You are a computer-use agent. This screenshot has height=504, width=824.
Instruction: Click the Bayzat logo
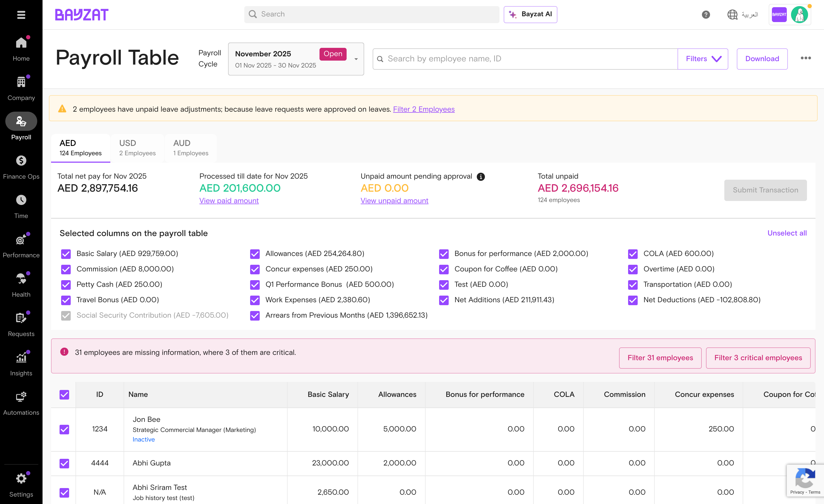tap(82, 14)
